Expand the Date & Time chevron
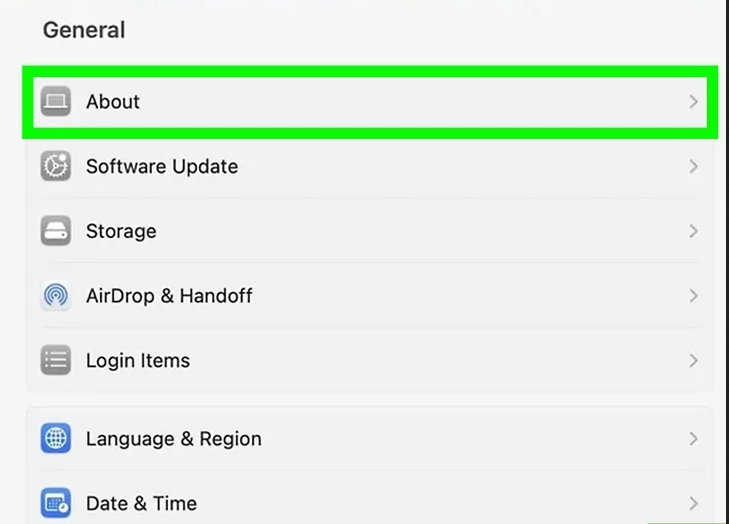 click(693, 503)
